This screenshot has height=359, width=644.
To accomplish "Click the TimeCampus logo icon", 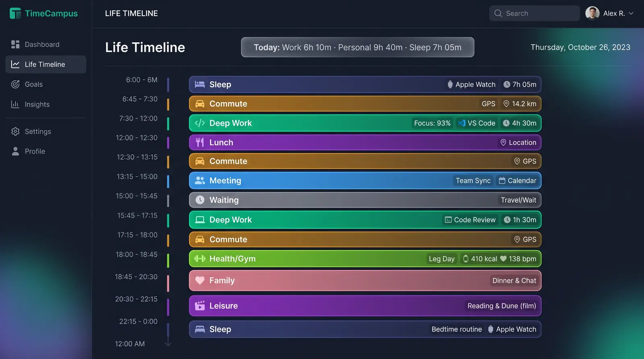I will (15, 13).
